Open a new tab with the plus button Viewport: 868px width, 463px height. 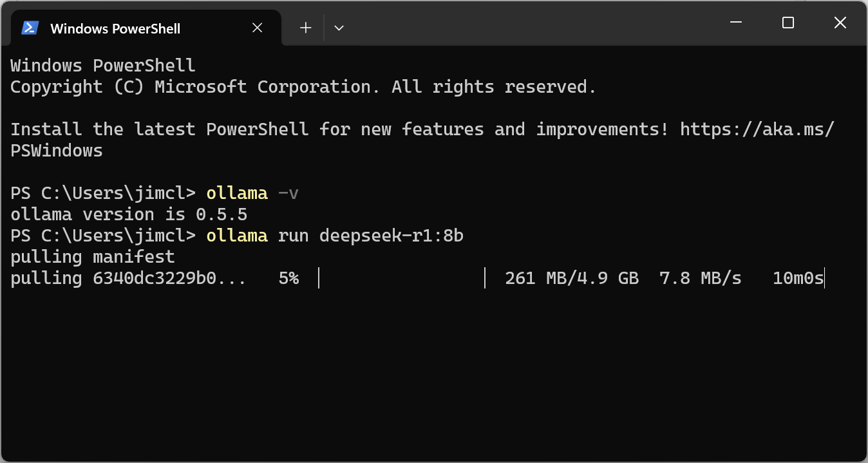(x=305, y=28)
